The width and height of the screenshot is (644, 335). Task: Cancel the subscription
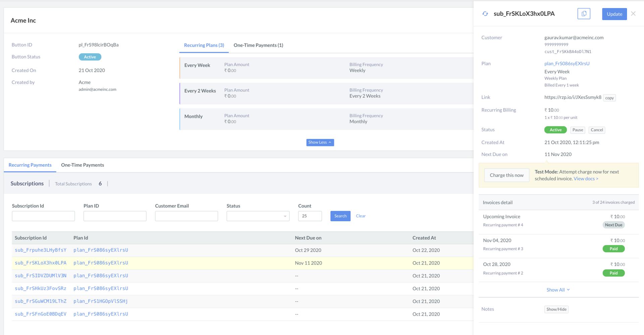tap(597, 130)
